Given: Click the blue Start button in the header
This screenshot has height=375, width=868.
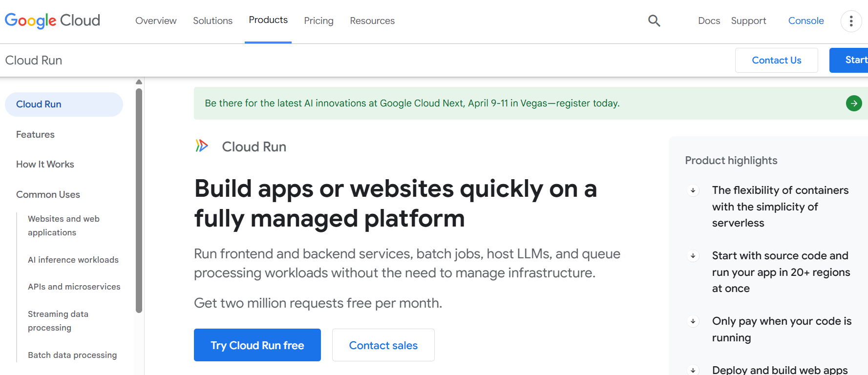Looking at the screenshot, I should pyautogui.click(x=849, y=60).
